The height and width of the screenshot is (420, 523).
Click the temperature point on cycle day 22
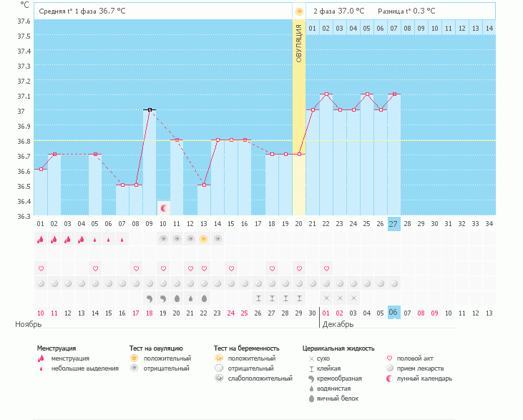click(x=326, y=94)
